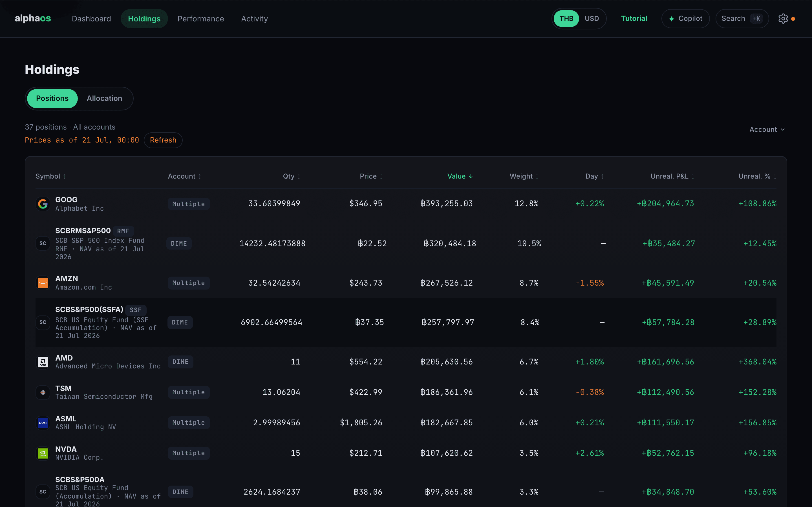Select the Allocation view toggle

(x=104, y=99)
